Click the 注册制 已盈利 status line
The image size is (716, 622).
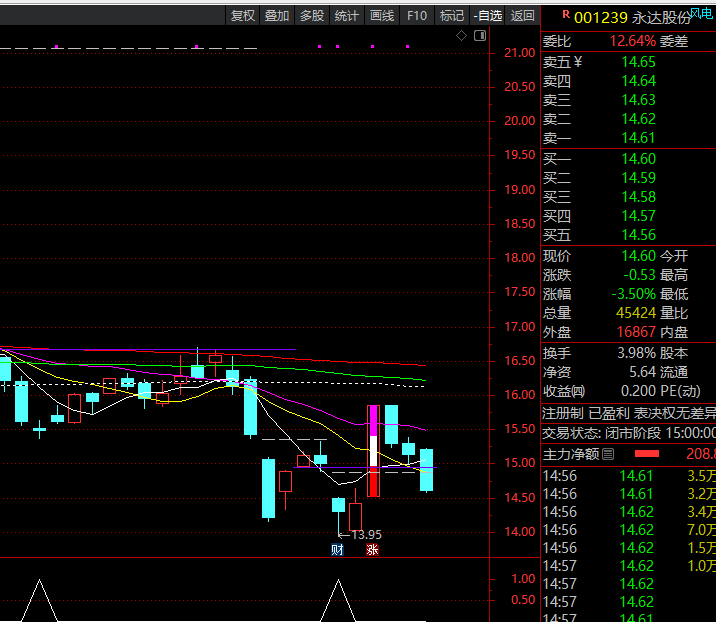point(628,413)
